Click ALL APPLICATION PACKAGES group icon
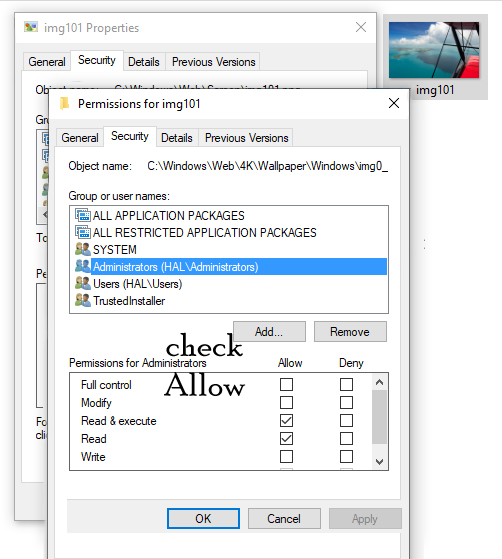Image resolution: width=502 pixels, height=559 pixels. [83, 215]
